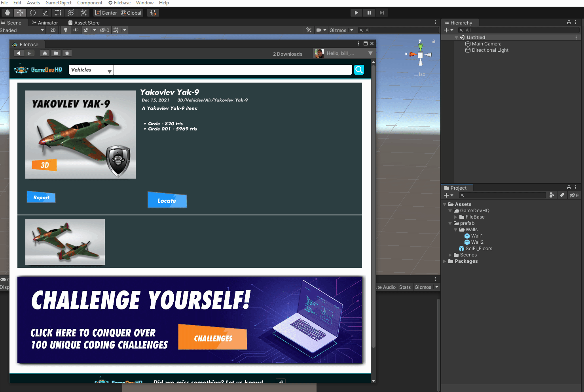Click the Play button

coord(356,13)
